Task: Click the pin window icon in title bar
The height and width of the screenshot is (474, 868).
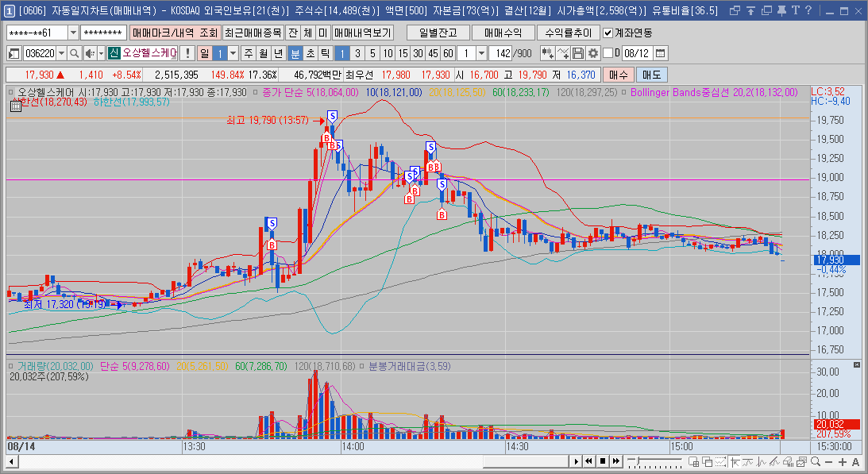Action: (781, 10)
